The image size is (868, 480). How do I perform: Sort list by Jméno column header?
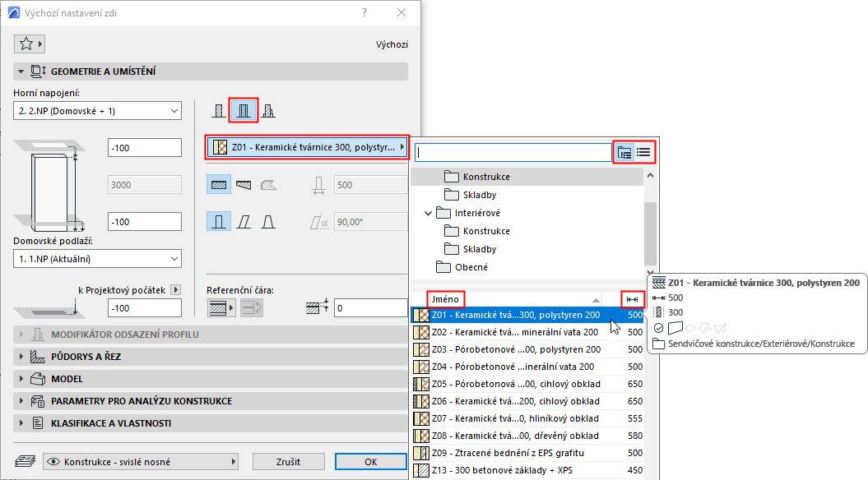(x=446, y=299)
